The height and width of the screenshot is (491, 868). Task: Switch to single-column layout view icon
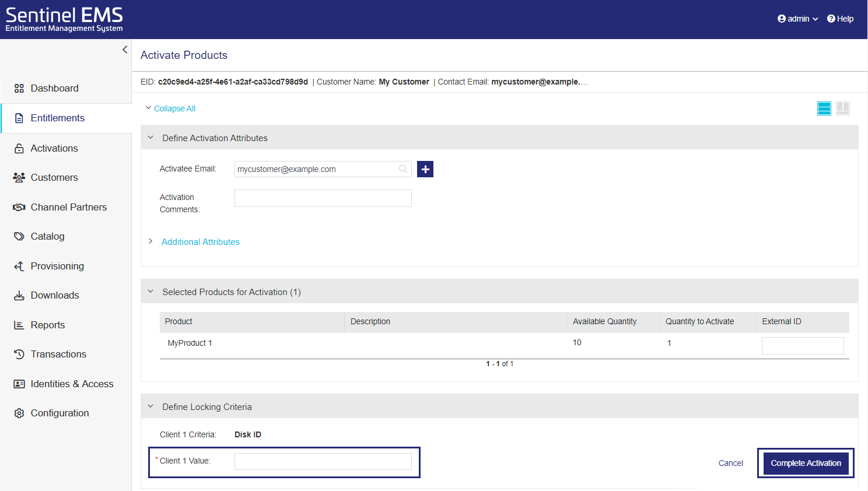(824, 108)
